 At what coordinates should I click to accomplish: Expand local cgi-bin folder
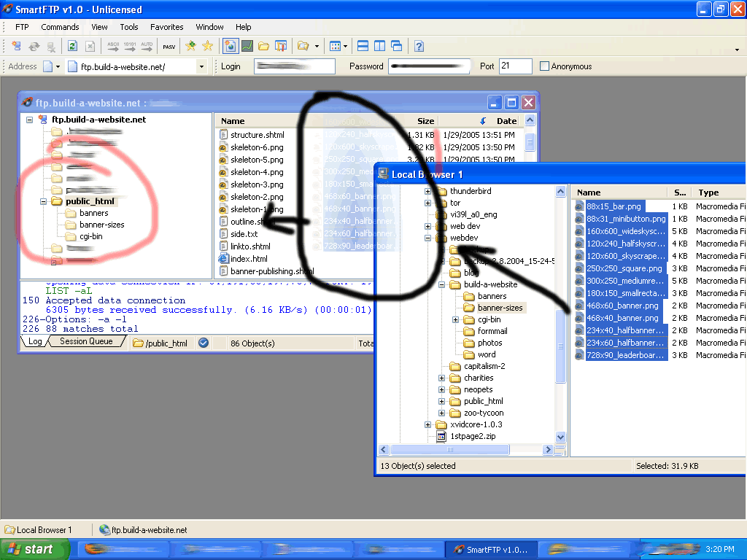coord(455,319)
